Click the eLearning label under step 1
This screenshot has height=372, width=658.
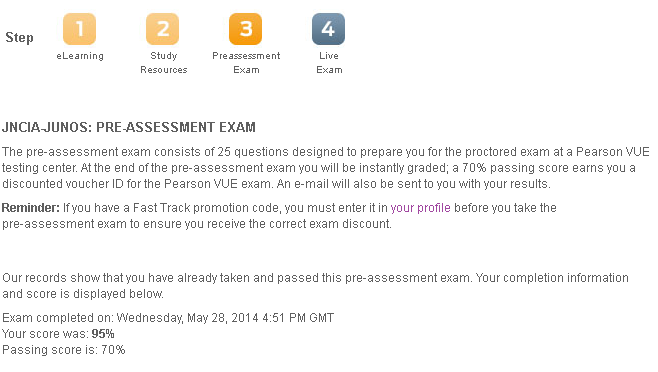click(80, 56)
